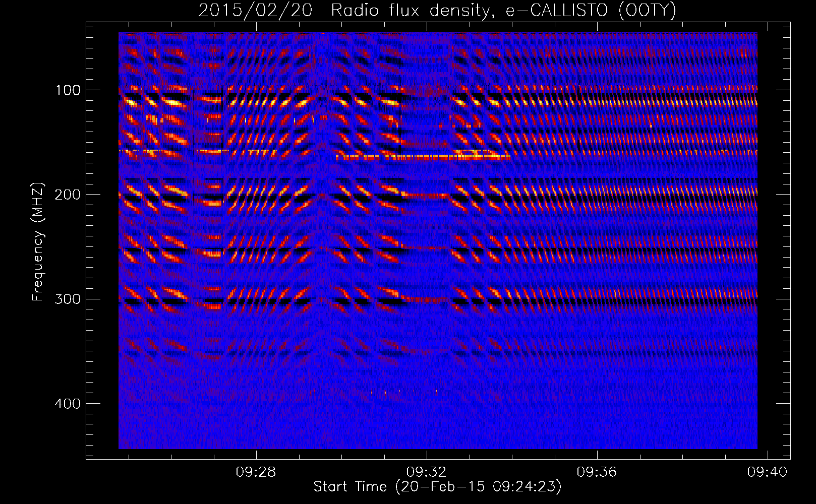Click the 09:36 time tick label

597,472
